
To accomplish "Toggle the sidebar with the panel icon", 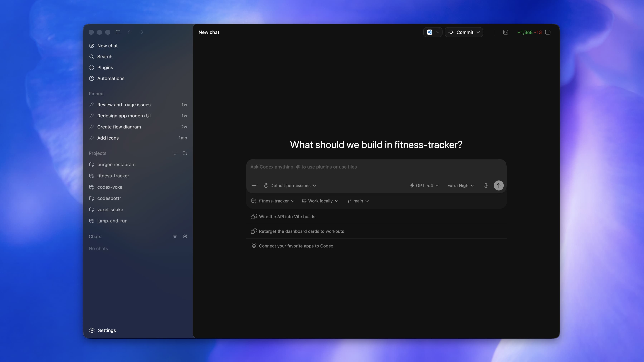I will (x=118, y=32).
